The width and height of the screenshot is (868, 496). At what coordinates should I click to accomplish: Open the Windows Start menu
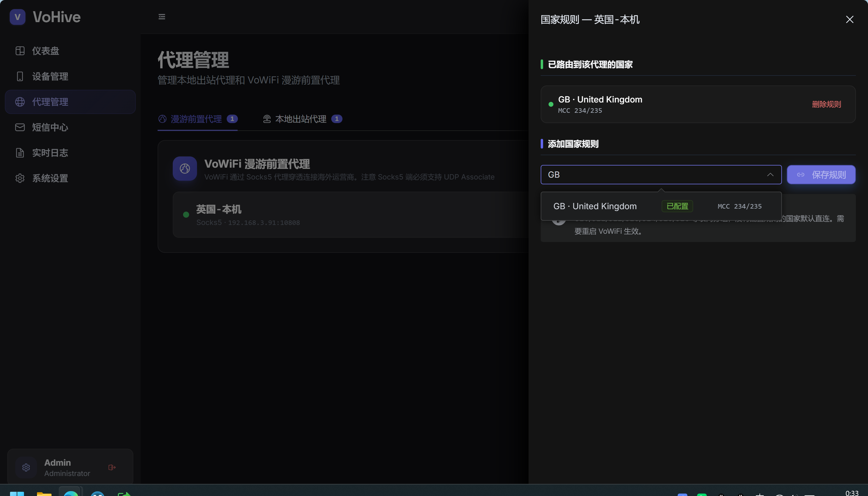[17, 493]
